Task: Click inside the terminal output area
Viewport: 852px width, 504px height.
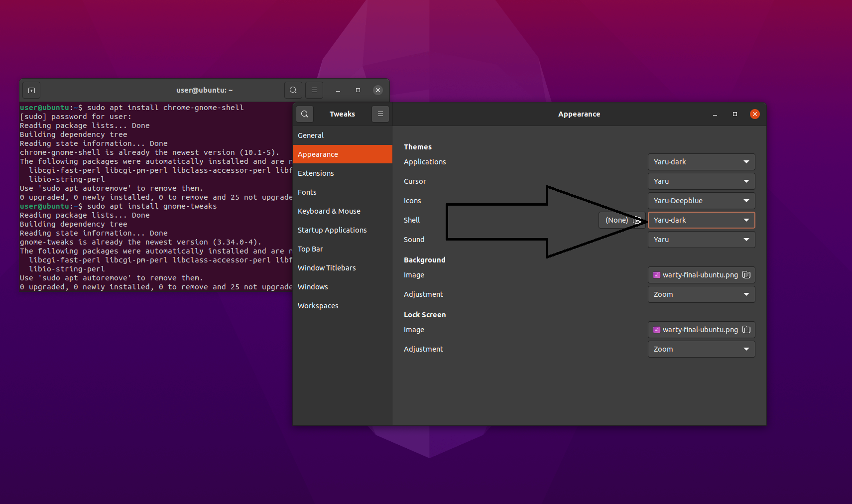Action: tap(149, 199)
